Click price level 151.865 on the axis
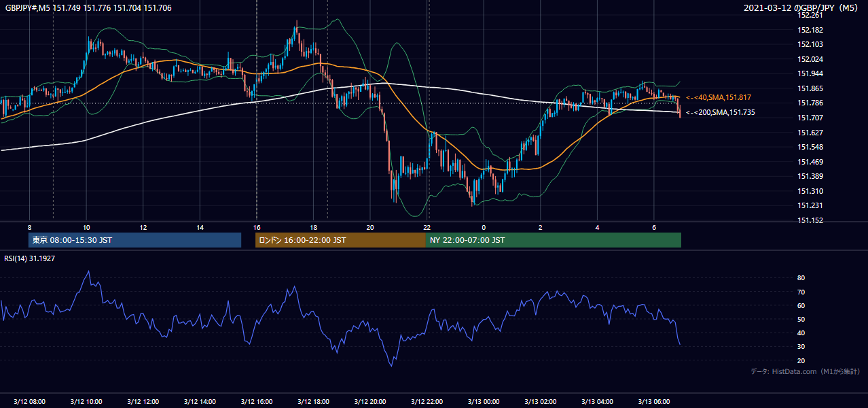Viewport: 868px width, 408px height. [810, 88]
